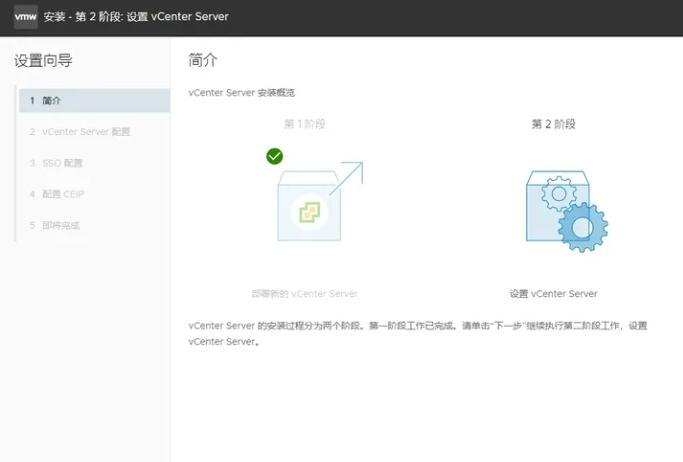Click the 部署新的 vCenter Server caption

tap(304, 294)
